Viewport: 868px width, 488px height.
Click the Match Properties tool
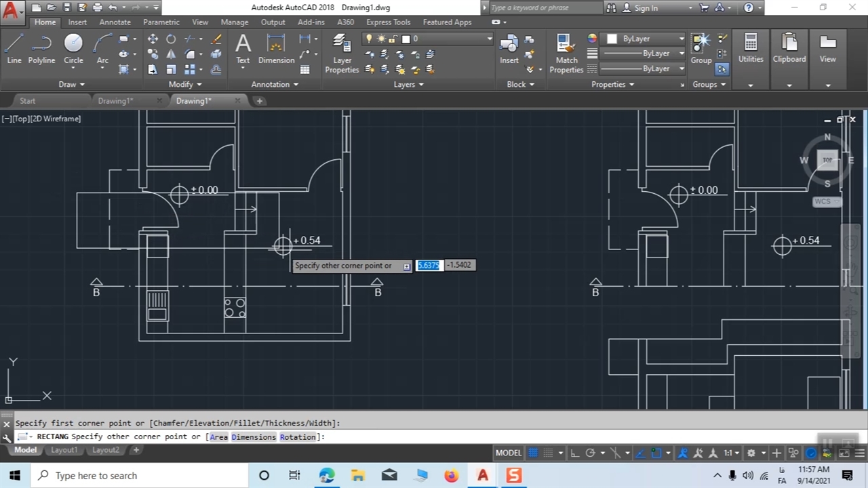point(566,54)
